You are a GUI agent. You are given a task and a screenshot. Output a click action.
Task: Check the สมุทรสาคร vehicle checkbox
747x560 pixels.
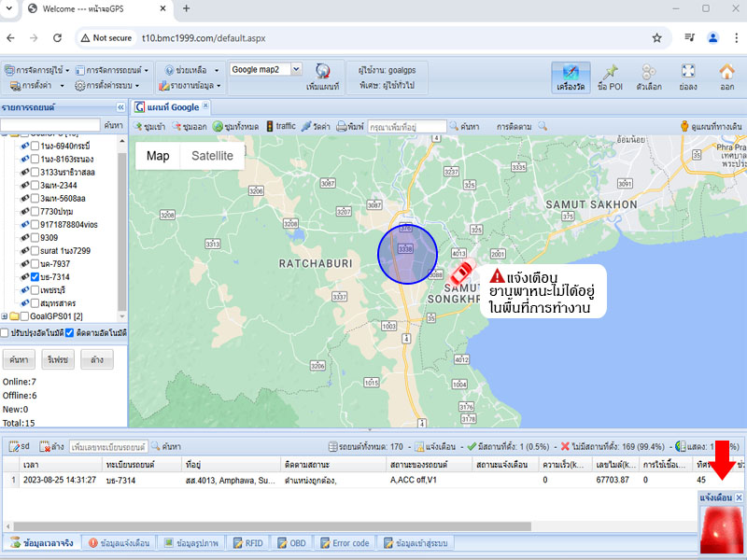tap(35, 302)
